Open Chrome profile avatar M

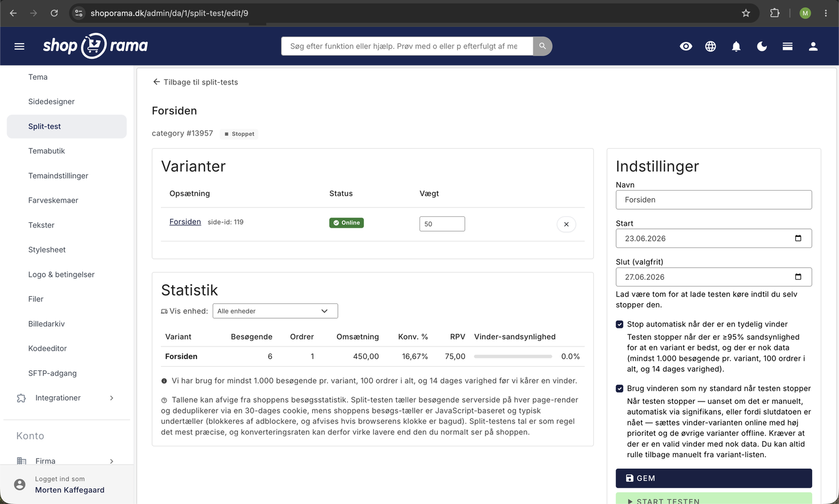805,13
